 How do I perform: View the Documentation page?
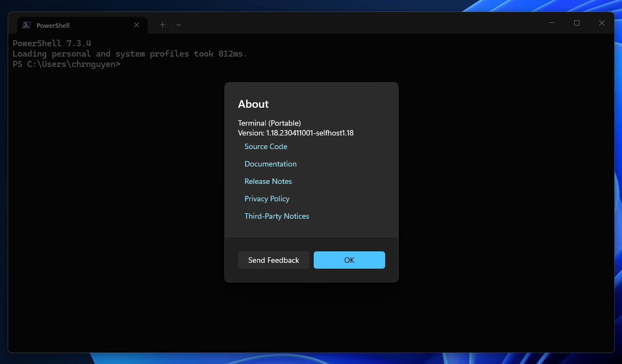270,163
